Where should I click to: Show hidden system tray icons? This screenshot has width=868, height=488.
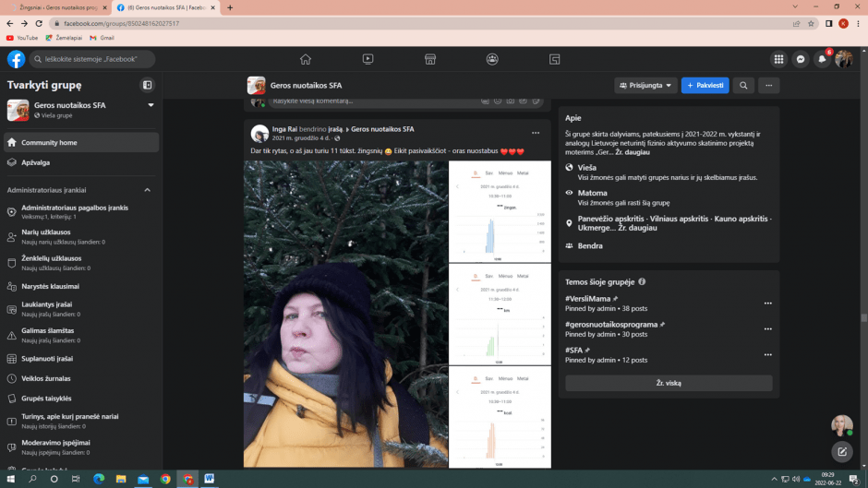pyautogui.click(x=774, y=479)
